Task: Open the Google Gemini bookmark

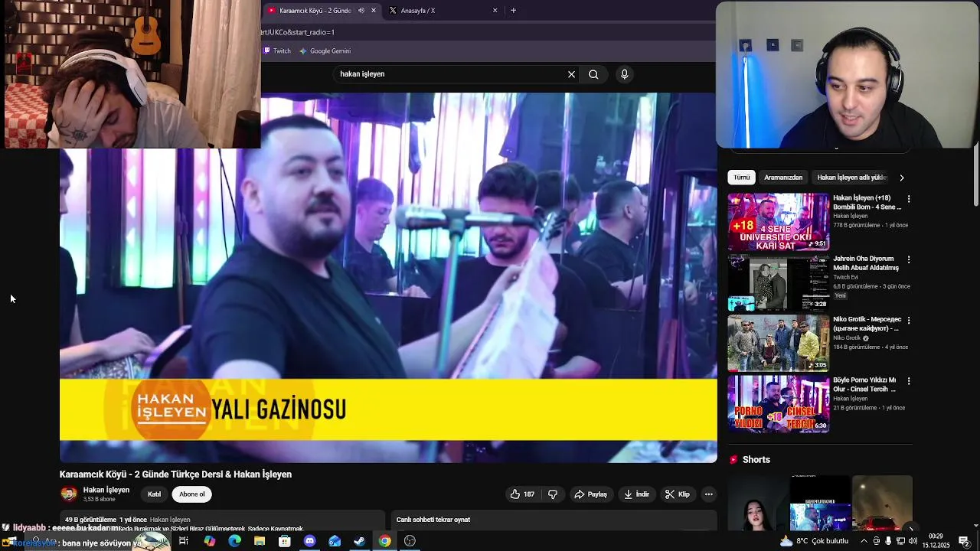Action: point(325,51)
